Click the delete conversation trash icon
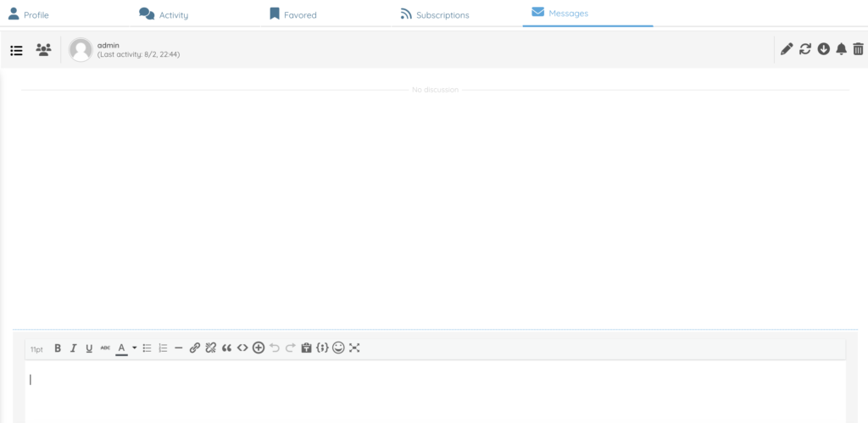 click(858, 49)
